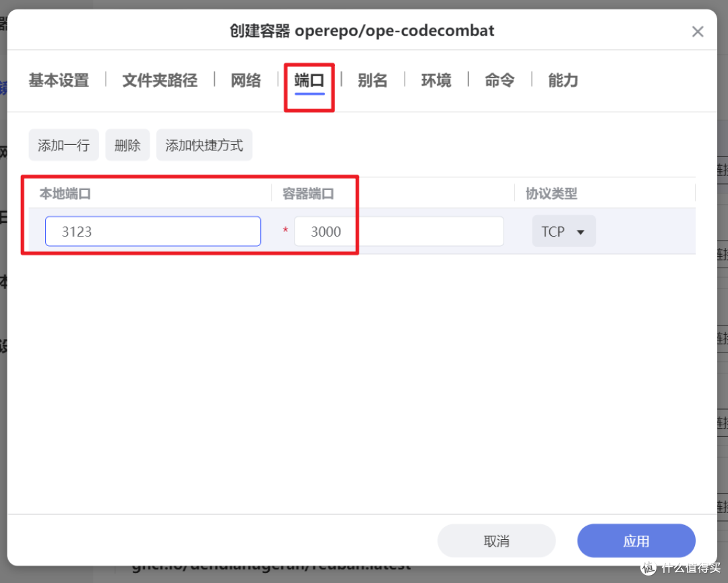
Task: Click 添加快捷方式 to add a shortcut
Action: (204, 145)
